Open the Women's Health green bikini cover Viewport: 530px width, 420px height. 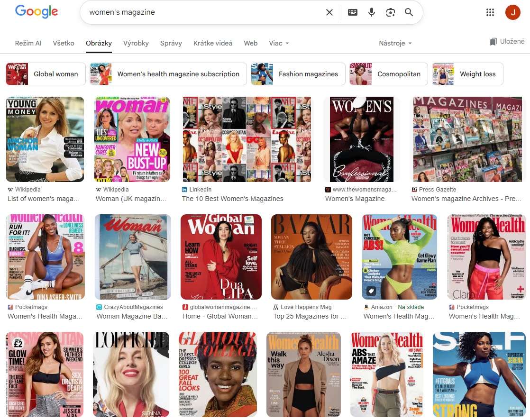(400, 257)
